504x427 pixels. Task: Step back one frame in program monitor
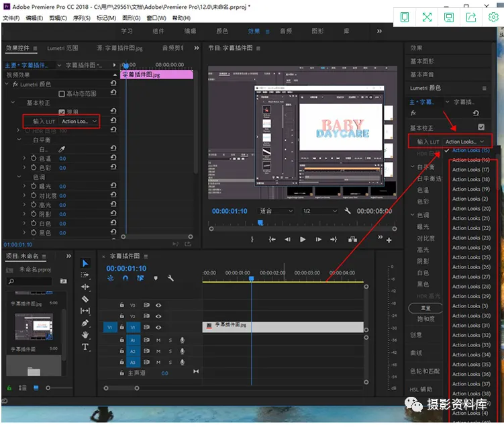pos(288,240)
